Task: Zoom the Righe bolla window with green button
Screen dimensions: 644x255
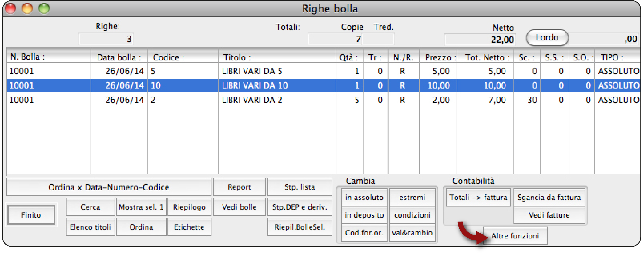Action: click(44, 8)
